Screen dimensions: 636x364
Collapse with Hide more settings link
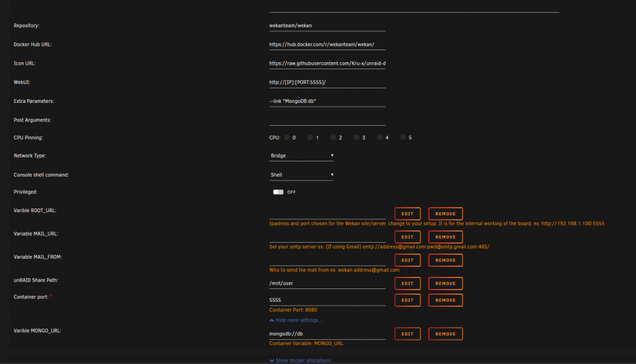pyautogui.click(x=296, y=320)
